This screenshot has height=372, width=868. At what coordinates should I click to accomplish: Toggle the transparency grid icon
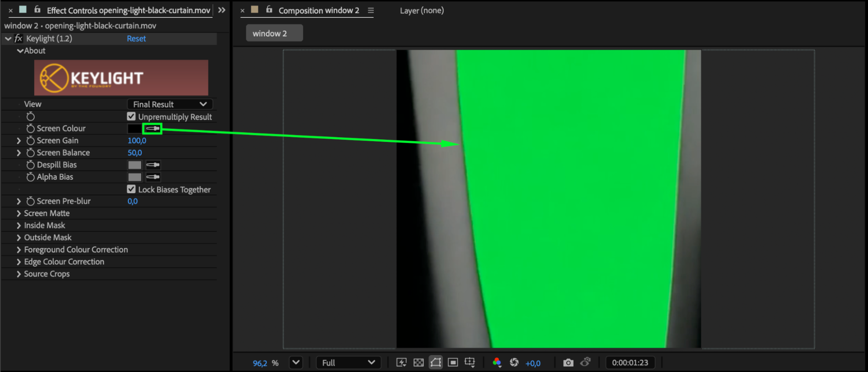[419, 362]
